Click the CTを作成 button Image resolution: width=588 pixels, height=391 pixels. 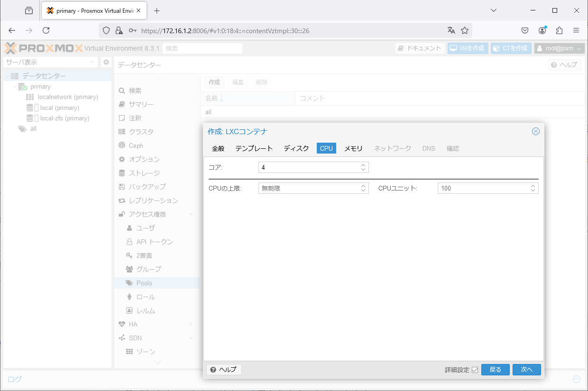[x=511, y=48]
